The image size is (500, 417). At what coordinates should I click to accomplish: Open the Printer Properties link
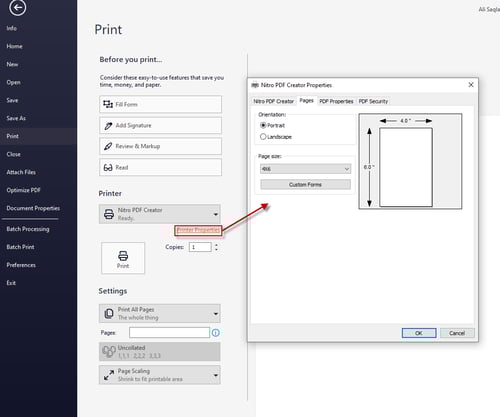click(198, 230)
